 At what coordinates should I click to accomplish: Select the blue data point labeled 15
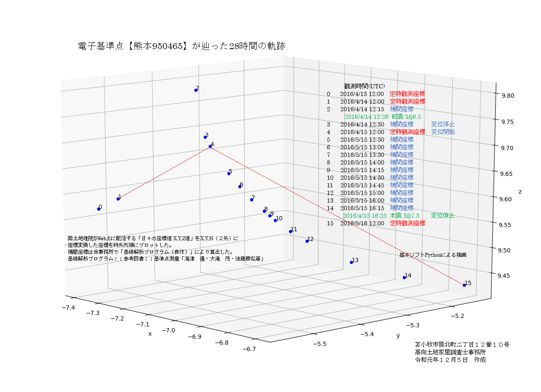tap(464, 285)
